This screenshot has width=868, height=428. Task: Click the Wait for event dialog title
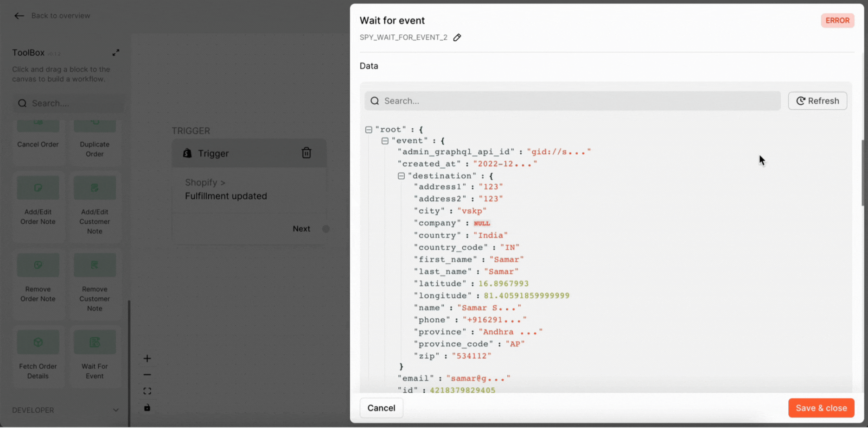pos(392,20)
